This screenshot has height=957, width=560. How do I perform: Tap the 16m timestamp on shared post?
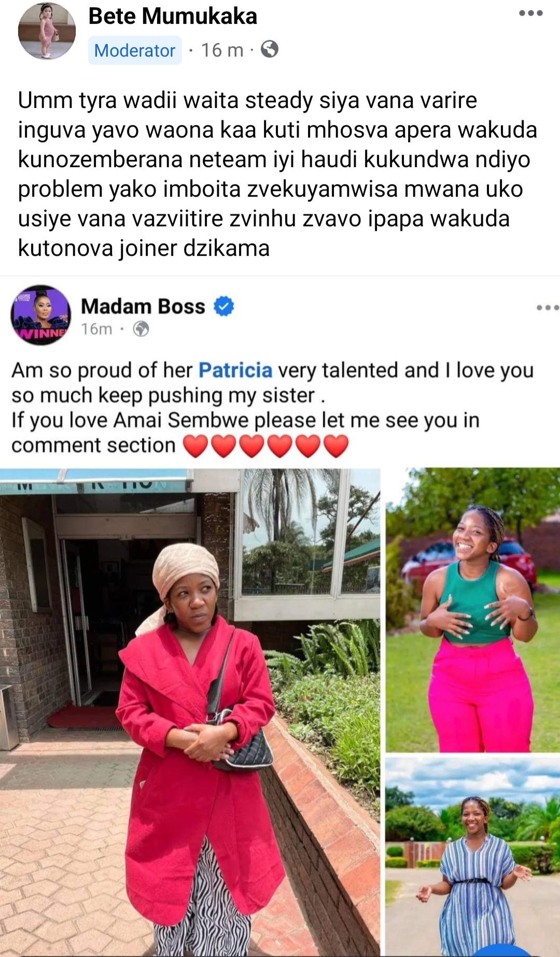click(x=96, y=329)
